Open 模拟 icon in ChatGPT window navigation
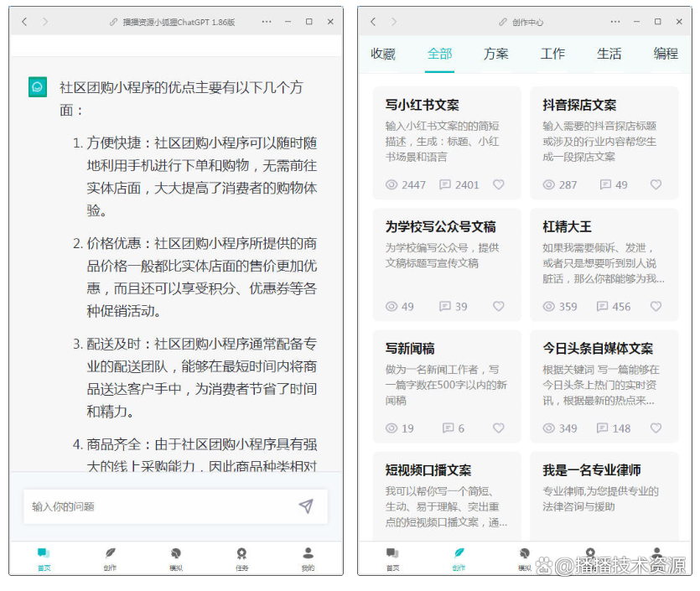 coord(175,553)
